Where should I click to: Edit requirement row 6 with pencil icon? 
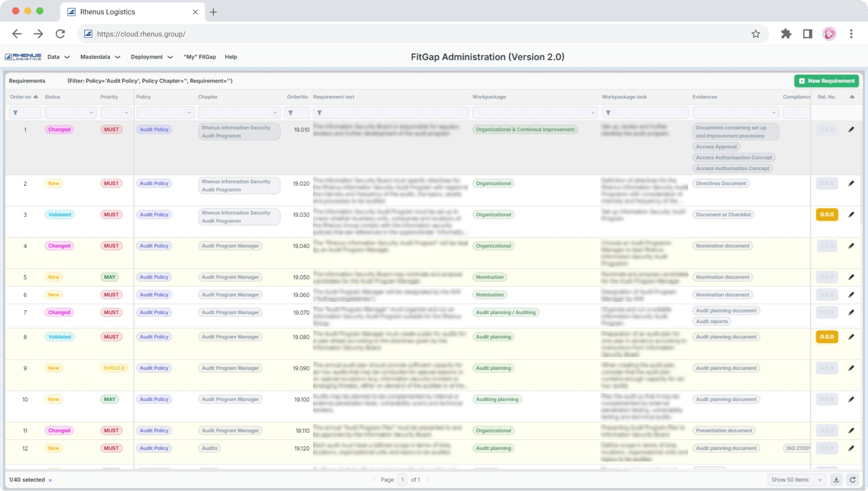tap(851, 295)
